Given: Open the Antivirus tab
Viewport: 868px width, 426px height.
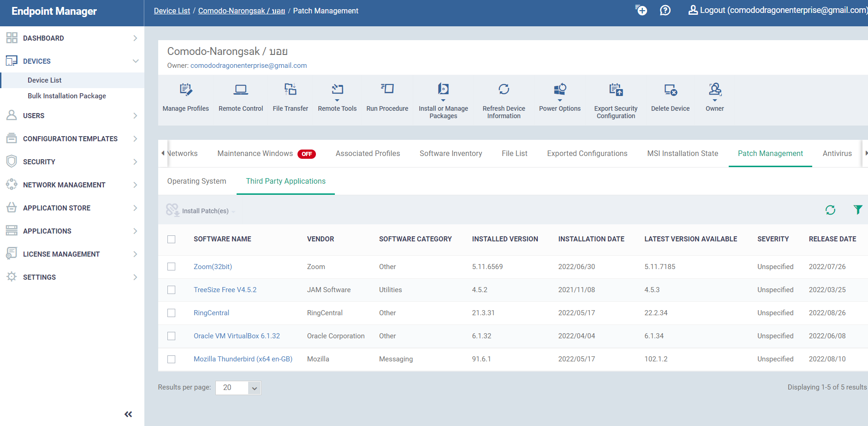Looking at the screenshot, I should [837, 153].
